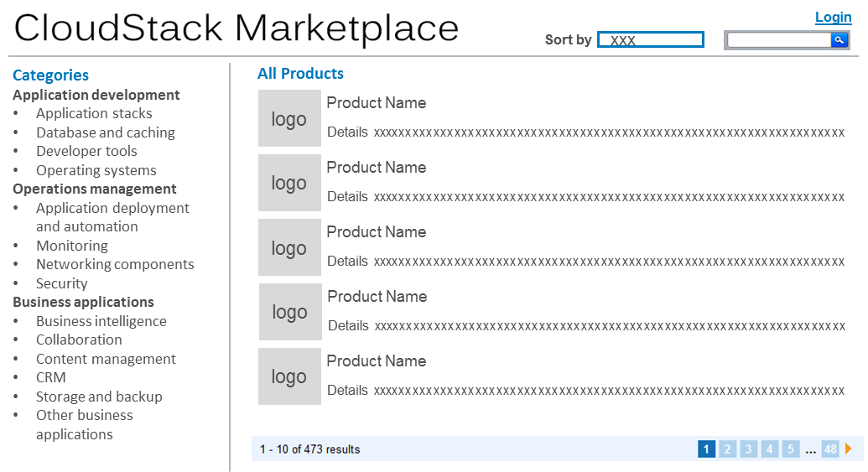Click the Operations management heading
The width and height of the screenshot is (868, 472).
(95, 189)
